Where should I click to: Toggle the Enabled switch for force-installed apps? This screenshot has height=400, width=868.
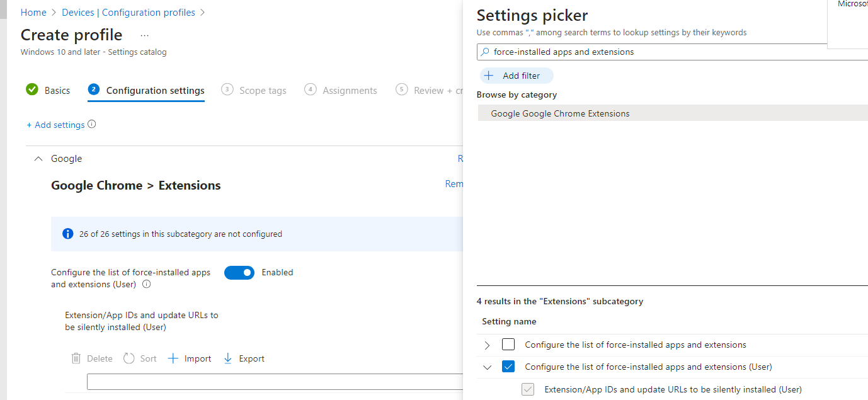pyautogui.click(x=239, y=272)
